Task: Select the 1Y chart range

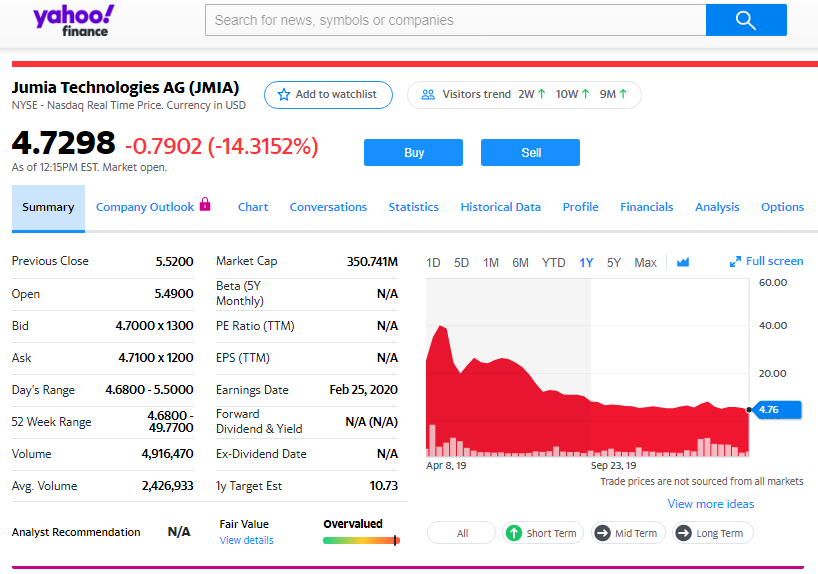Action: [586, 262]
